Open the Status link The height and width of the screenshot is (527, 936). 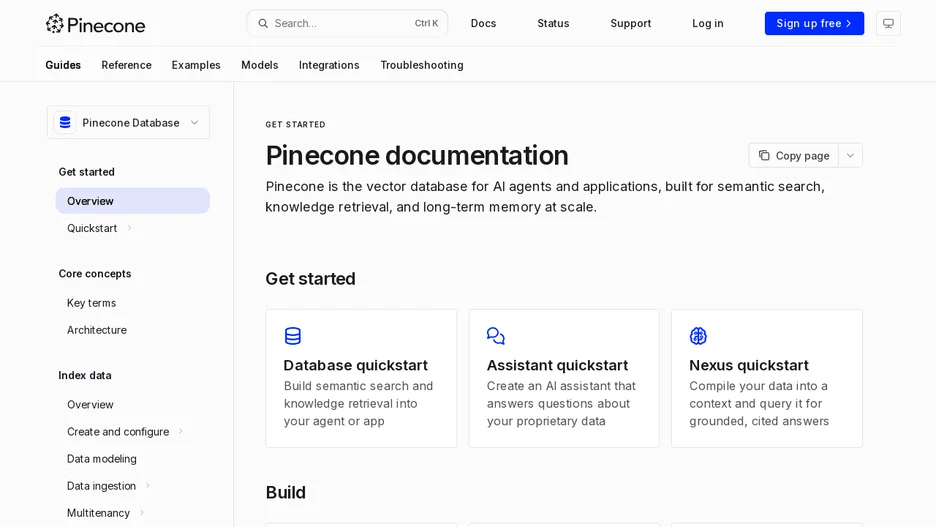click(553, 23)
